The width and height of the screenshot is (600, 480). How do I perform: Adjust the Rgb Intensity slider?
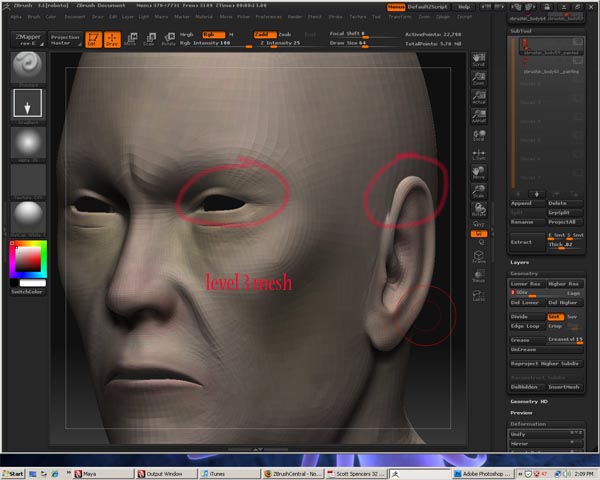coord(215,44)
